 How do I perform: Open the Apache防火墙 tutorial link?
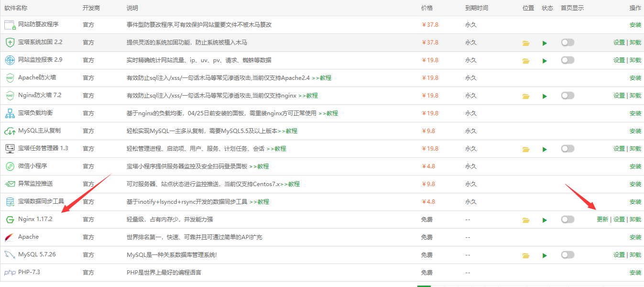322,78
